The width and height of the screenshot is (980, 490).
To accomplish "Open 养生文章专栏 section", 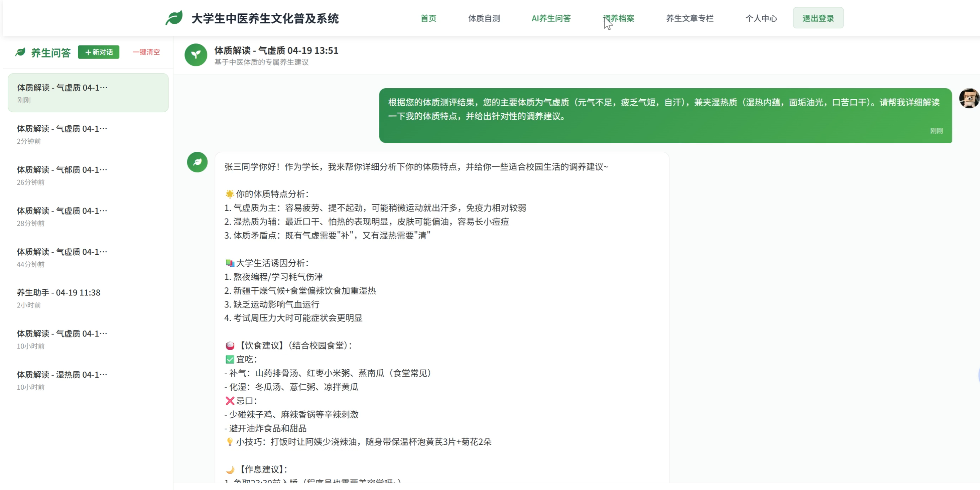I will point(689,18).
